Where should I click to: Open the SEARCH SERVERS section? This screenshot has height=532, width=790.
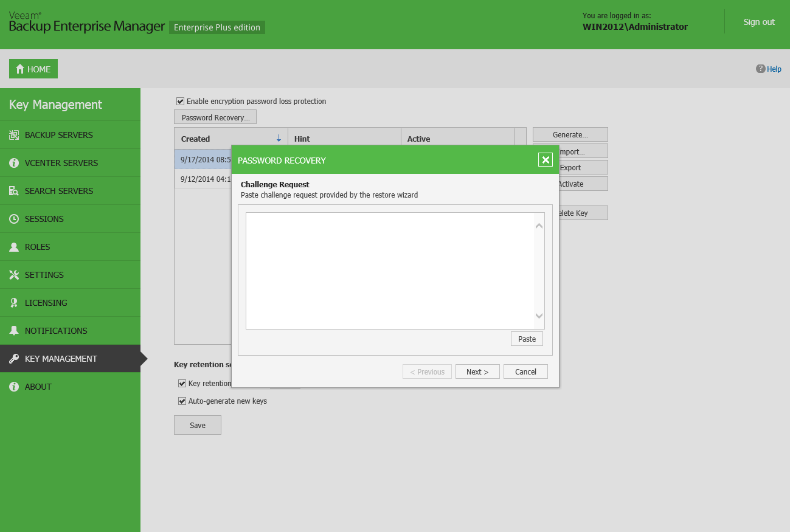pos(70,191)
